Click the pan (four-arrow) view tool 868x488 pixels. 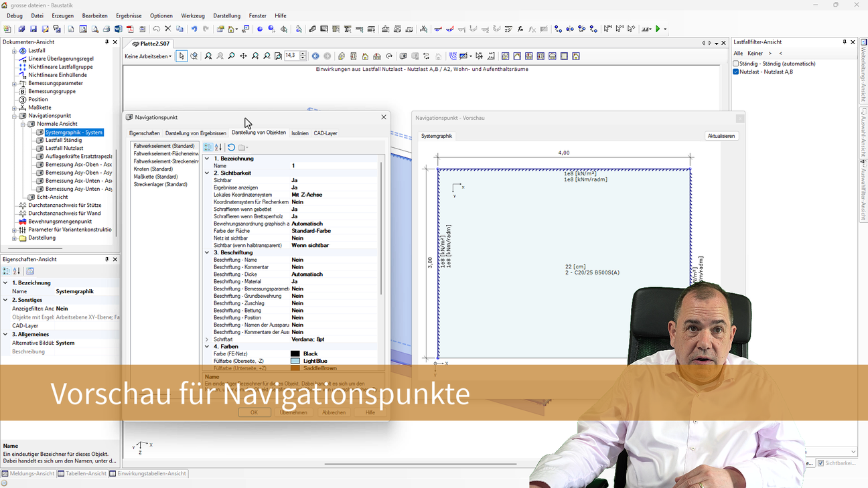(243, 56)
